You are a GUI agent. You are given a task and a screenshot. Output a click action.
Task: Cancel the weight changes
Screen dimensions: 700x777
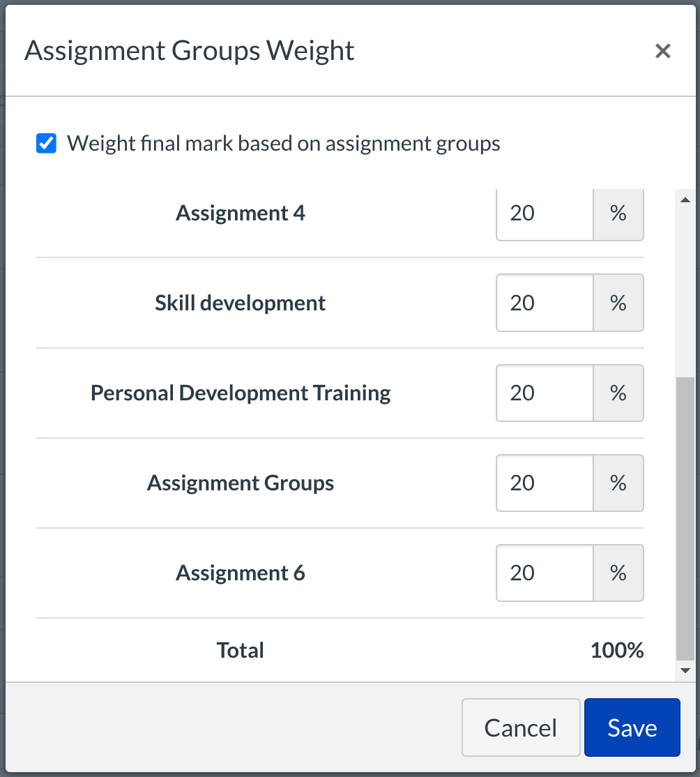coord(520,727)
